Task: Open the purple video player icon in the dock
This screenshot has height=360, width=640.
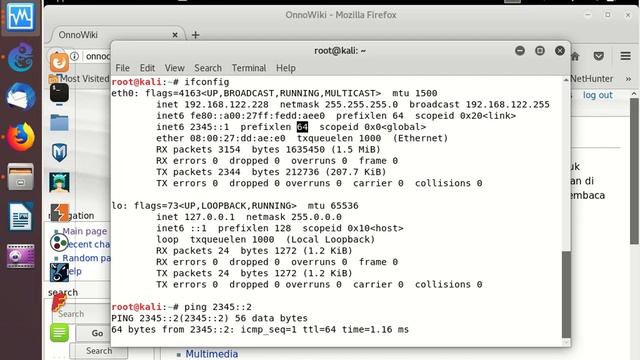Action: click(20, 256)
